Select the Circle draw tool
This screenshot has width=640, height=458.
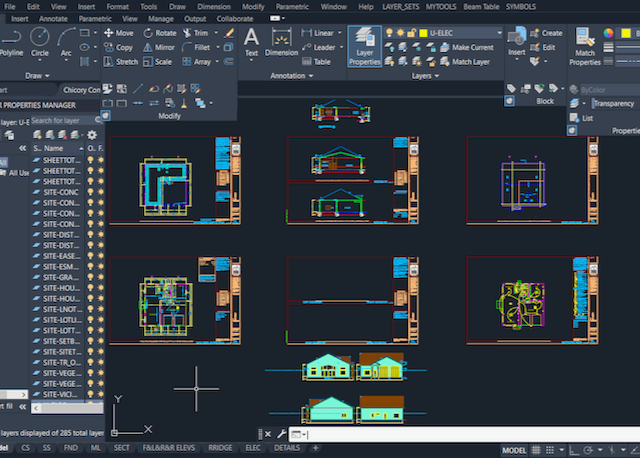point(40,40)
